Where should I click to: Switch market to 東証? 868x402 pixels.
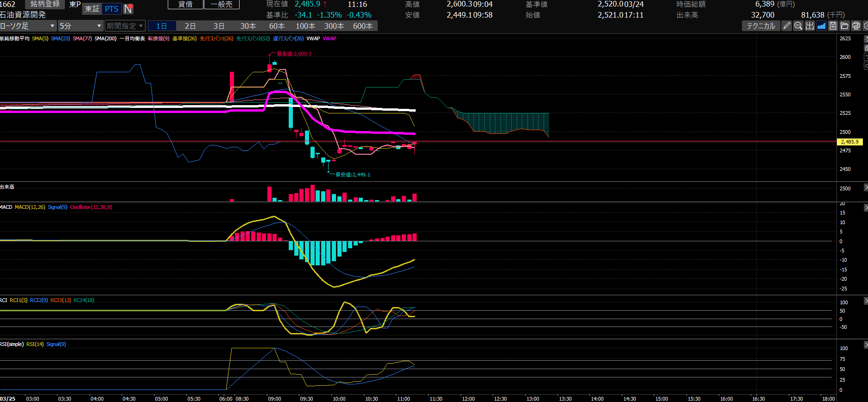tap(92, 9)
